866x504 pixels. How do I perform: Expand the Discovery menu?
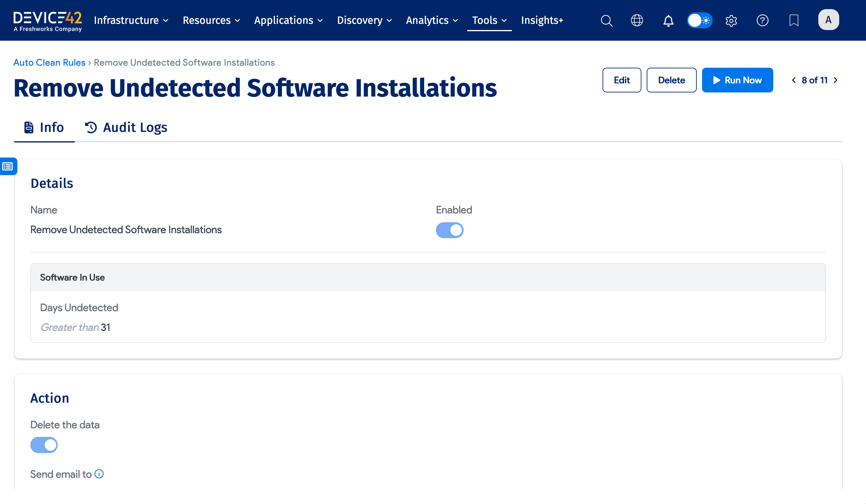tap(364, 20)
